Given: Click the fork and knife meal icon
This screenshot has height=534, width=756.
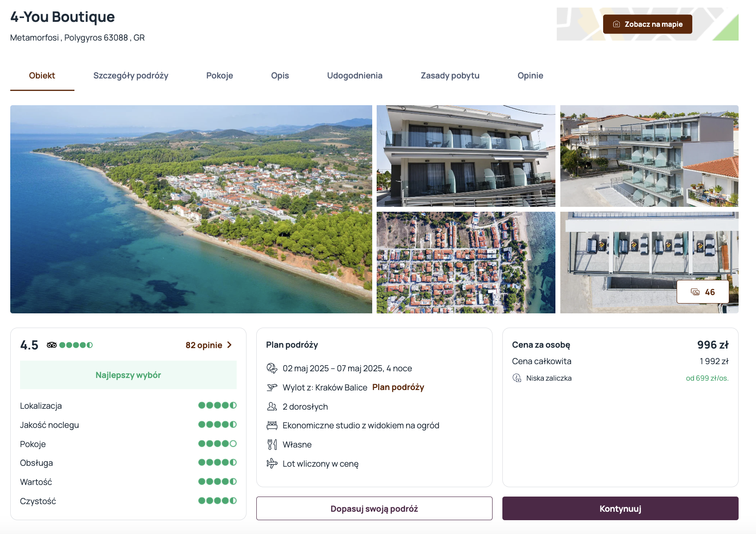Looking at the screenshot, I should point(272,444).
